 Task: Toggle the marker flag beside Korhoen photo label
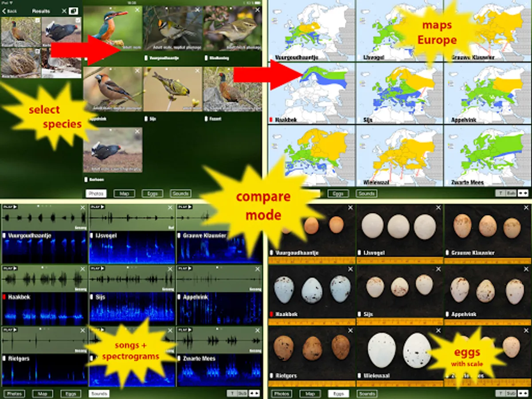coord(86,180)
